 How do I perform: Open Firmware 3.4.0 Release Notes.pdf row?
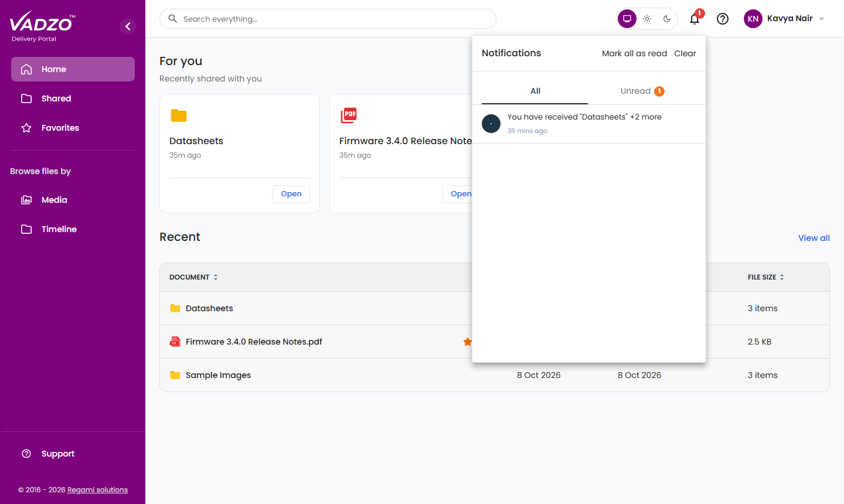tap(495, 342)
